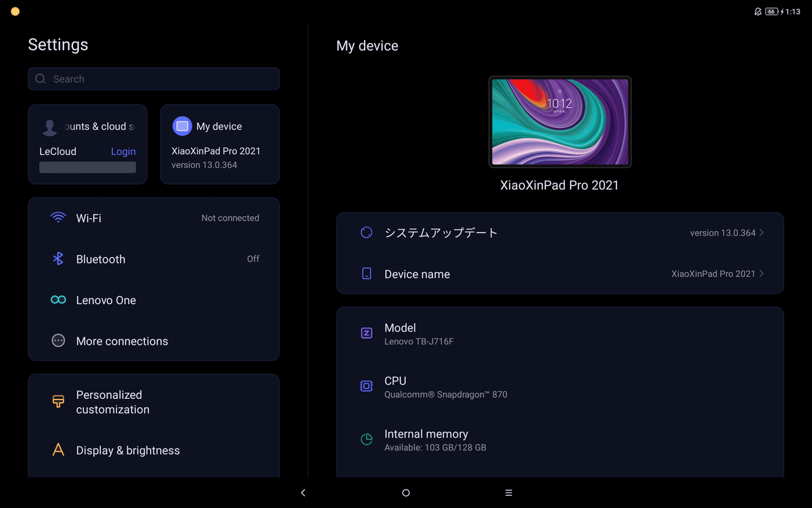The width and height of the screenshot is (812, 508).
Task: Click the battery indicator icon
Action: tap(771, 12)
